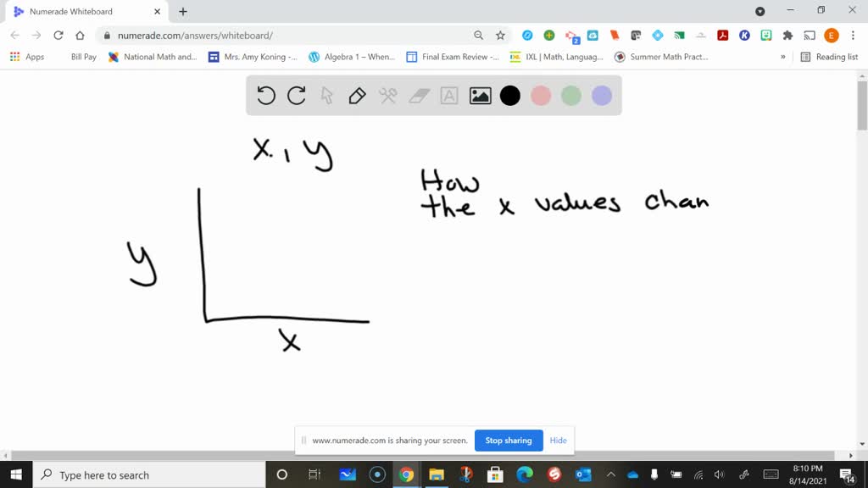This screenshot has height=488, width=868.
Task: Choose the Eraser tool
Action: tap(417, 96)
